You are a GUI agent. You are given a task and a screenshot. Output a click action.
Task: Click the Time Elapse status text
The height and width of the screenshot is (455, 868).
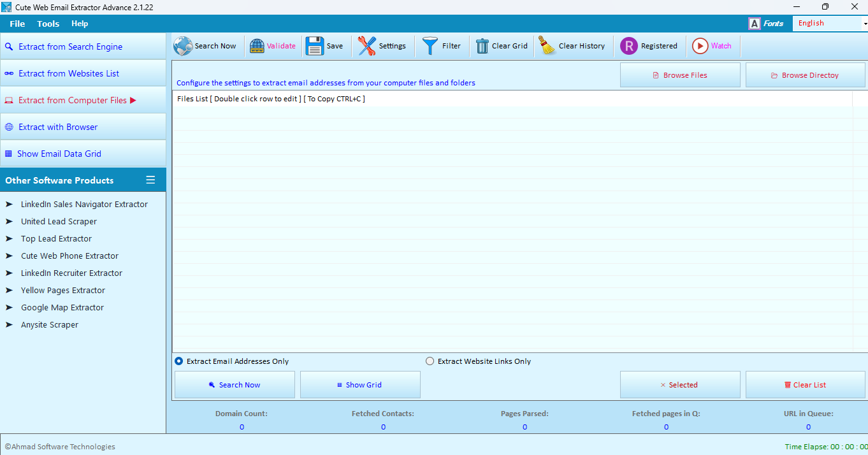click(x=826, y=447)
